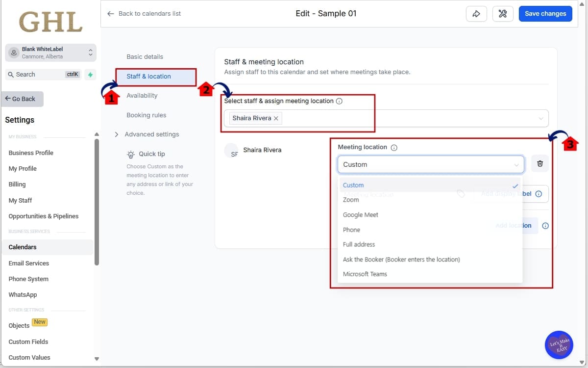Delete the meeting location using the trash icon
Viewport: 588px width, 368px height.
coord(540,163)
